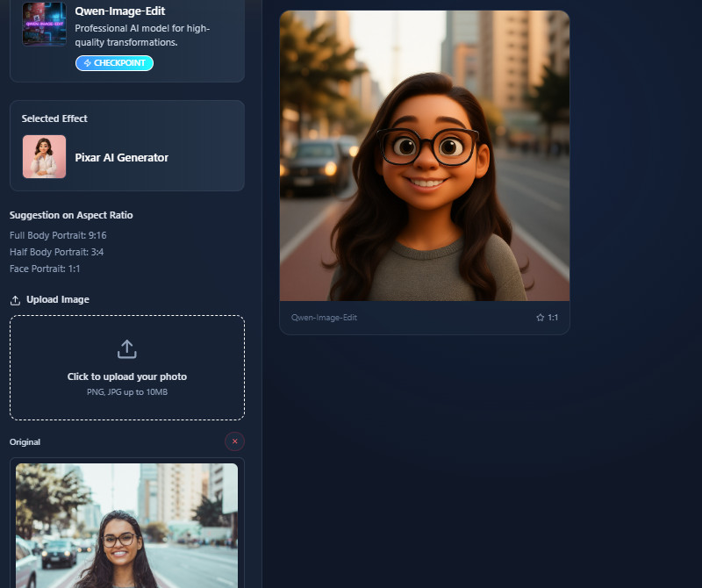Click the Original label above photo preview
The image size is (702, 588).
(x=25, y=441)
